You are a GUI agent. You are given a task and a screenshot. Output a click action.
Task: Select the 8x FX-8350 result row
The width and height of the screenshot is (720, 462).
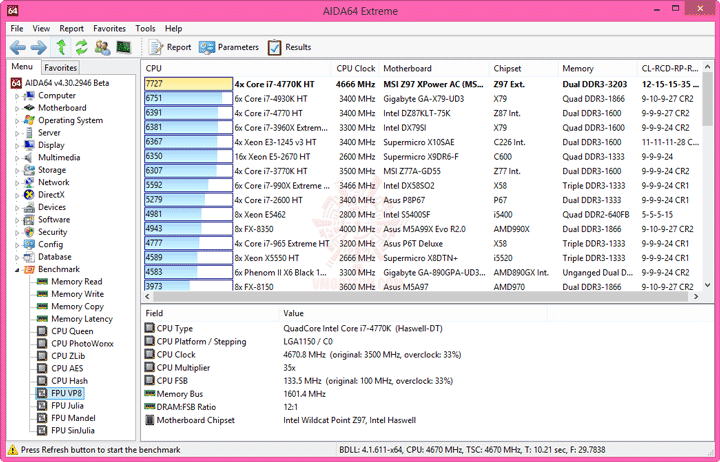pos(422,229)
